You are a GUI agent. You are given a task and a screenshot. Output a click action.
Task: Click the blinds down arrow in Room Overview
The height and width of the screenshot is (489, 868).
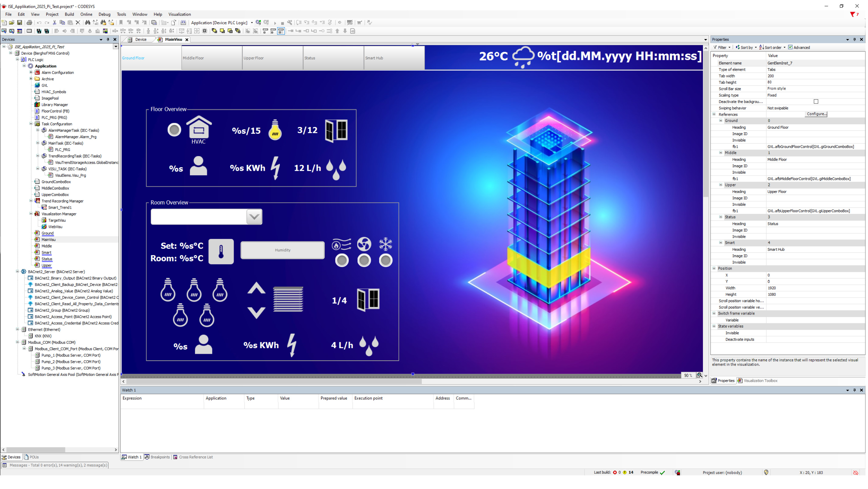click(256, 313)
